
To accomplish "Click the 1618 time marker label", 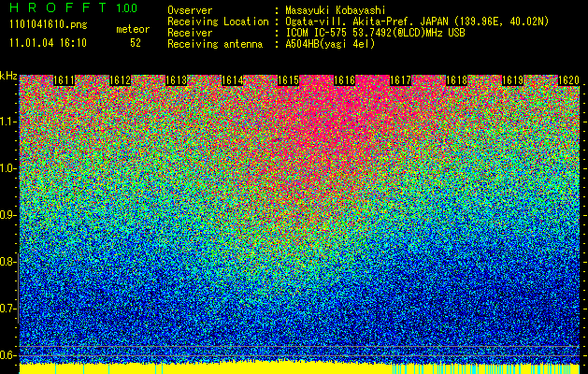I will (x=457, y=80).
